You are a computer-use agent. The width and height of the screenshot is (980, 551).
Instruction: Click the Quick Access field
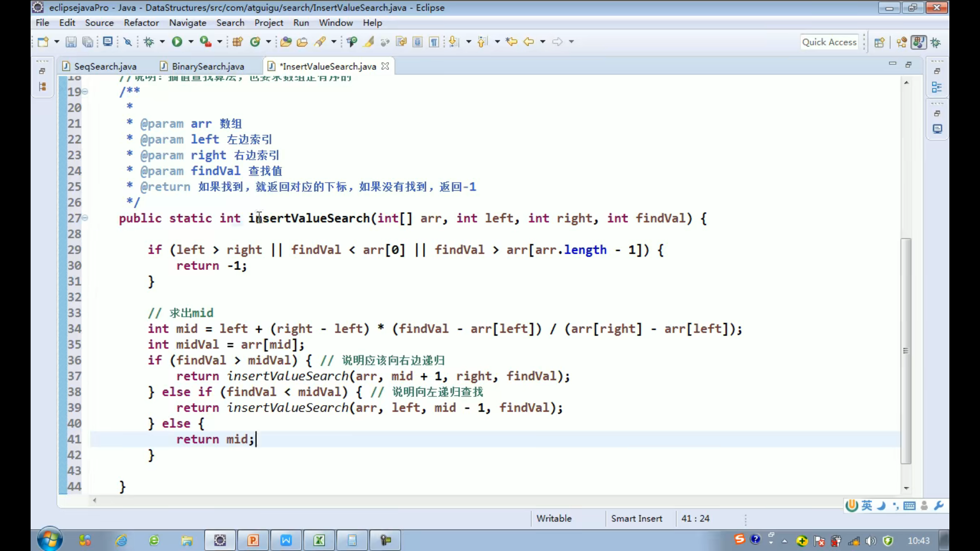coord(829,42)
